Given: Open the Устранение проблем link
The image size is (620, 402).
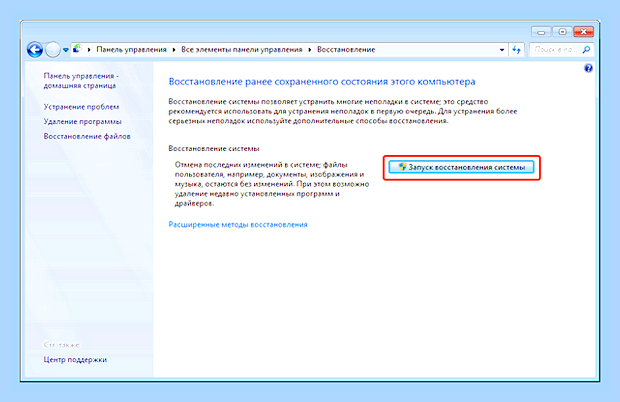Looking at the screenshot, I should 81,107.
